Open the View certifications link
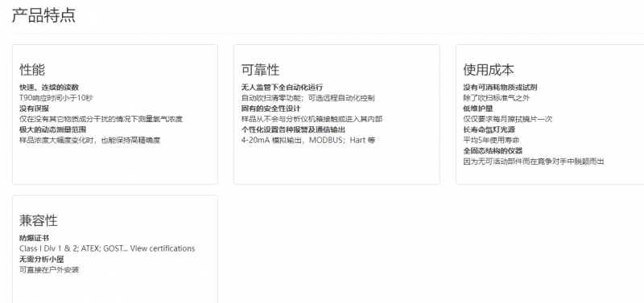644x303 pixels. 163,248
